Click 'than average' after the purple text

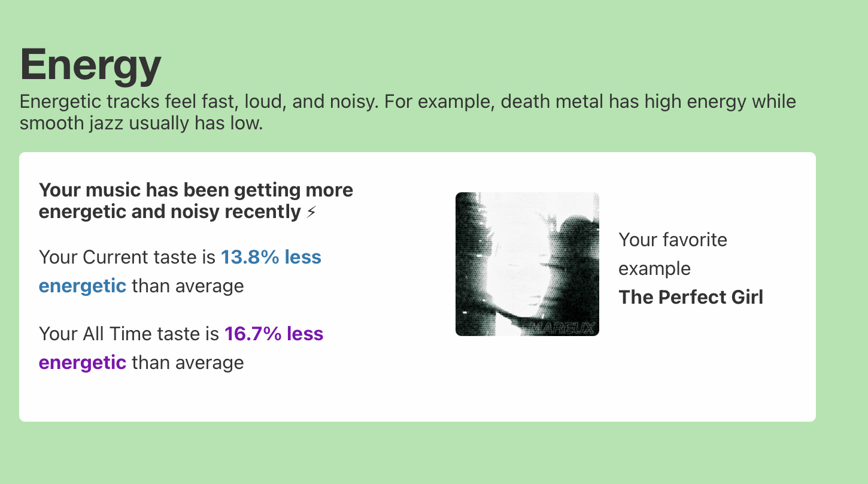[x=187, y=362]
